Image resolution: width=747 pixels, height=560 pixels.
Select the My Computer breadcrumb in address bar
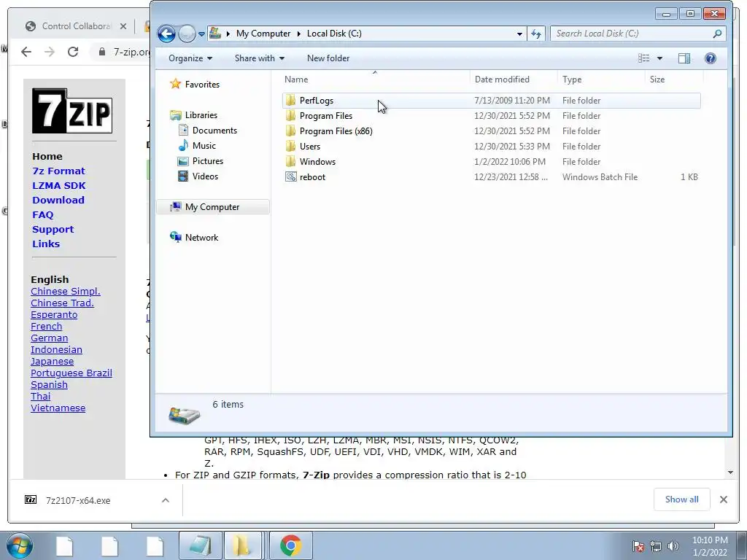click(263, 34)
